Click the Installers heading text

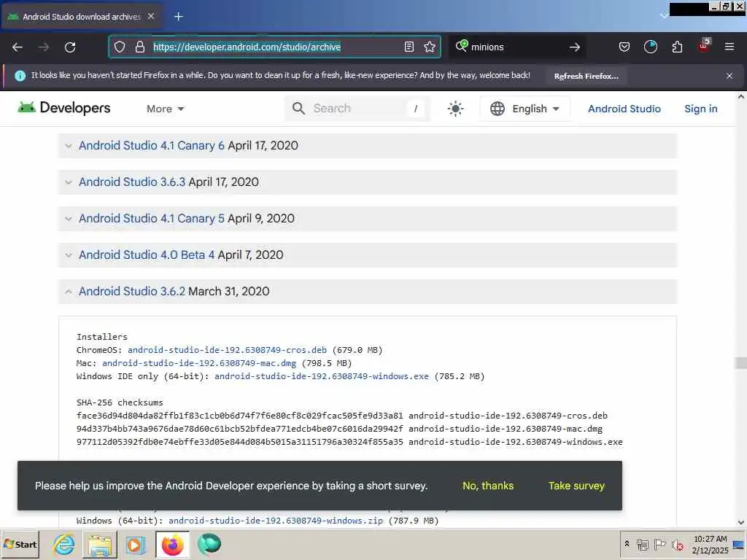tap(102, 337)
